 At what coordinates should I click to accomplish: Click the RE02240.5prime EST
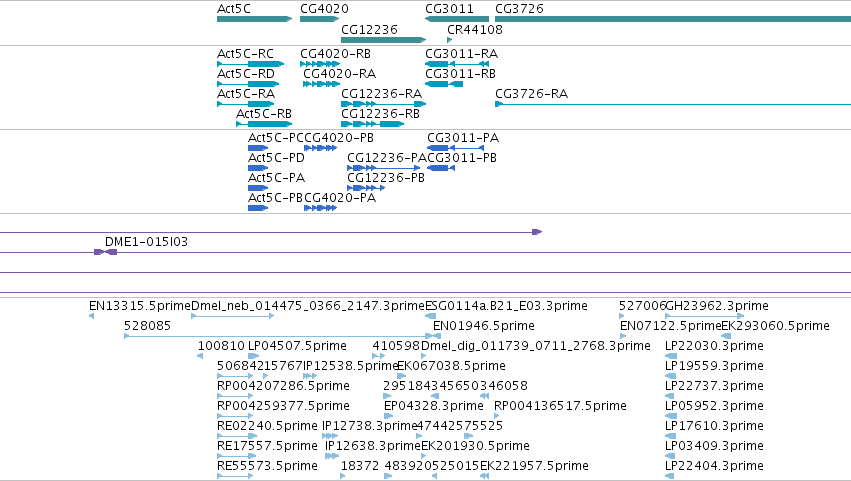[237, 436]
